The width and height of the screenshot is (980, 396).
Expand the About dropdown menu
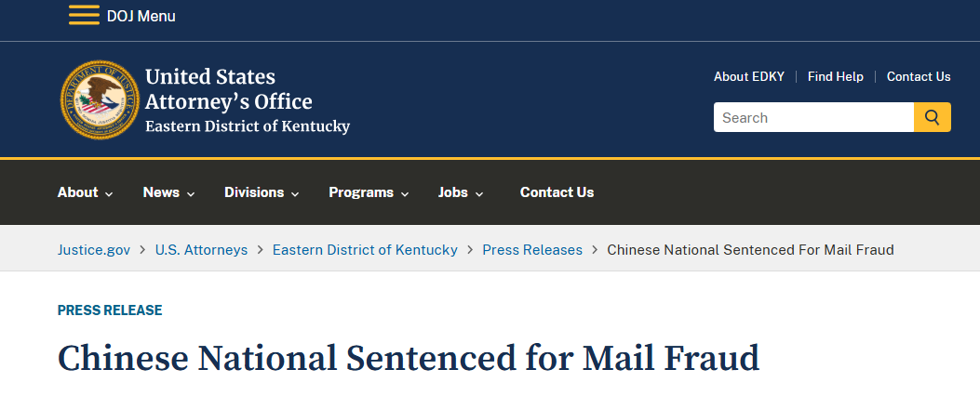tap(85, 192)
